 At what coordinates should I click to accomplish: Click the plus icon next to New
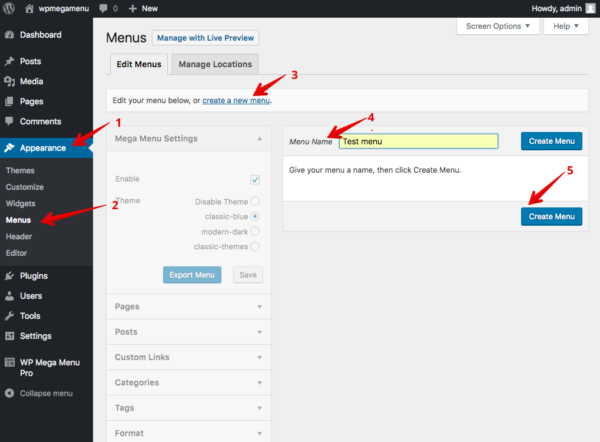pyautogui.click(x=132, y=8)
